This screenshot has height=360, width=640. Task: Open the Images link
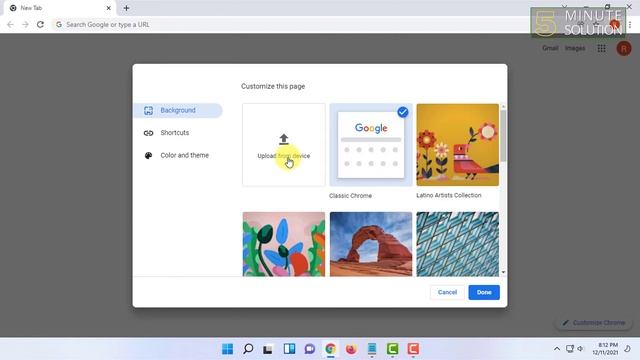click(x=575, y=48)
